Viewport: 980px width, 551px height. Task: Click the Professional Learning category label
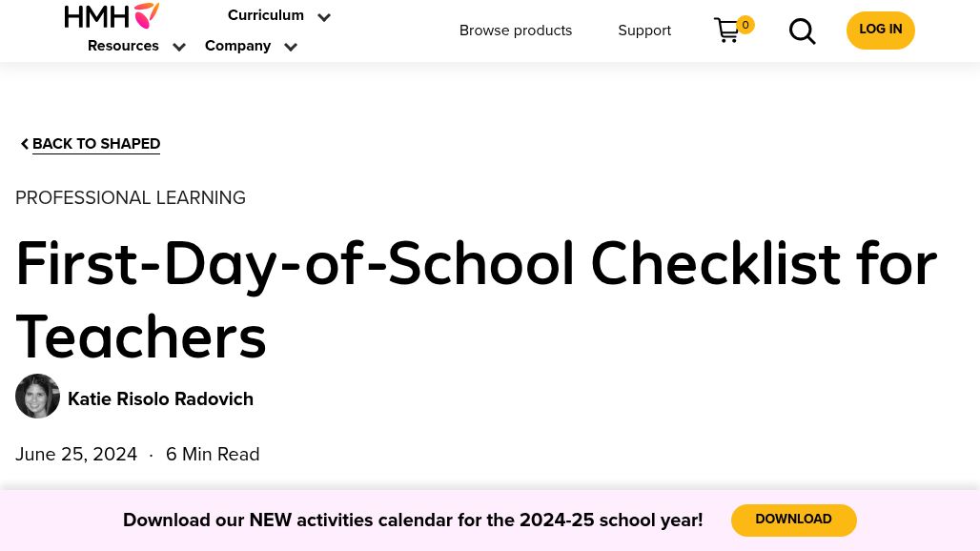[131, 198]
